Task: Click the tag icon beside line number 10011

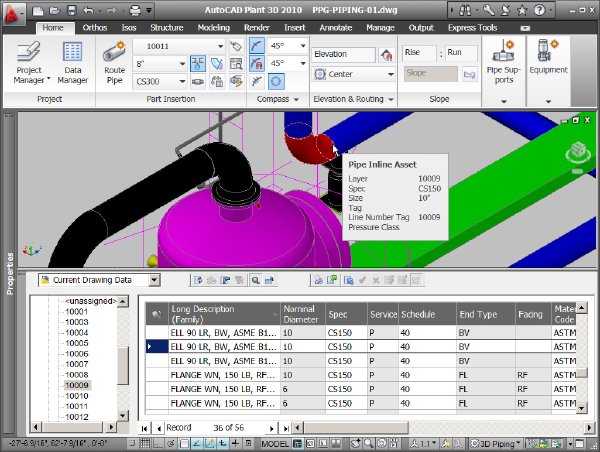Action: pyautogui.click(x=236, y=46)
